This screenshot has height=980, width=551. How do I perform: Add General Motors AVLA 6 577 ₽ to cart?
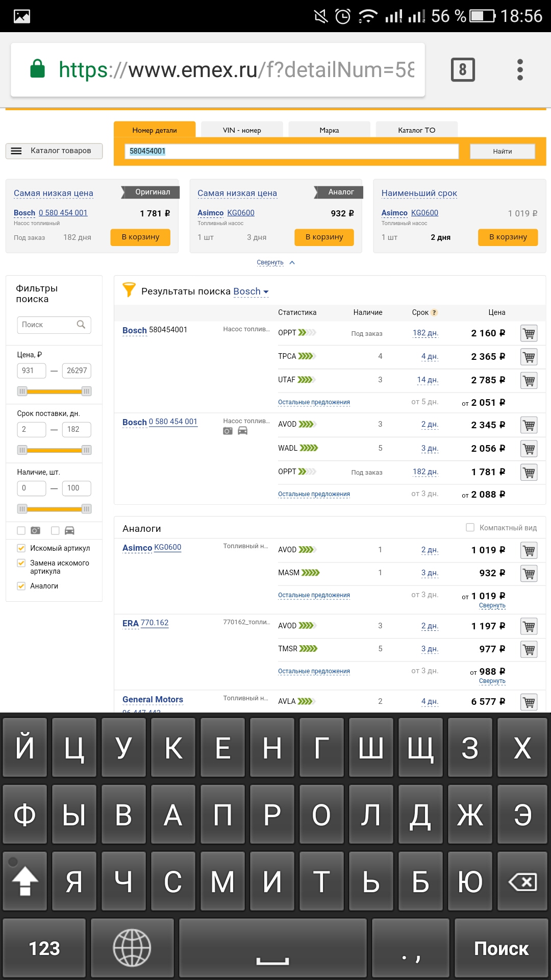[529, 702]
